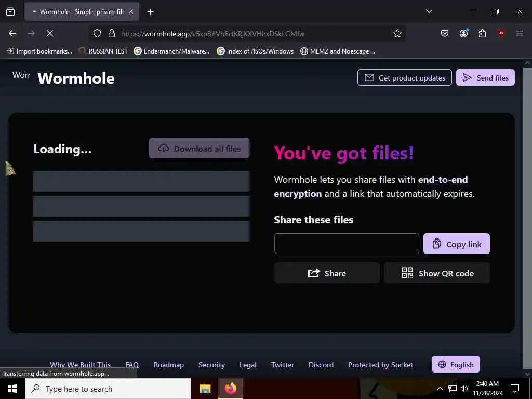Close the Wormhole tab

(131, 11)
